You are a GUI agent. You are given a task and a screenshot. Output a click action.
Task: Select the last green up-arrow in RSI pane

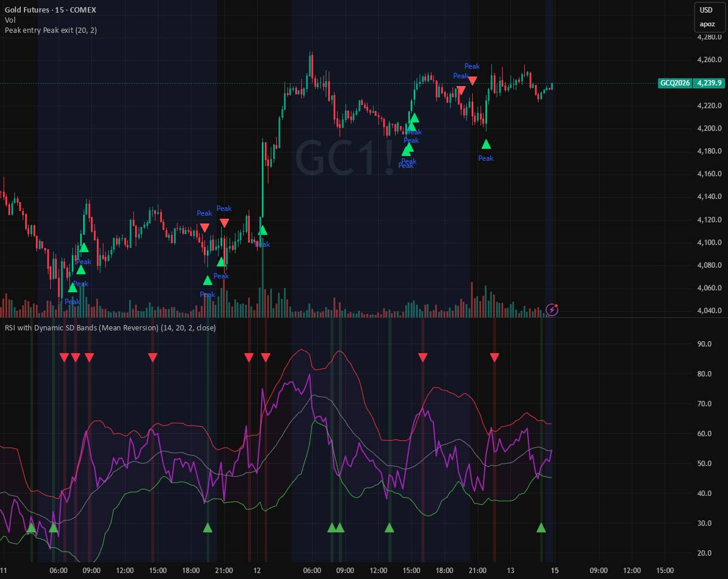(x=541, y=528)
